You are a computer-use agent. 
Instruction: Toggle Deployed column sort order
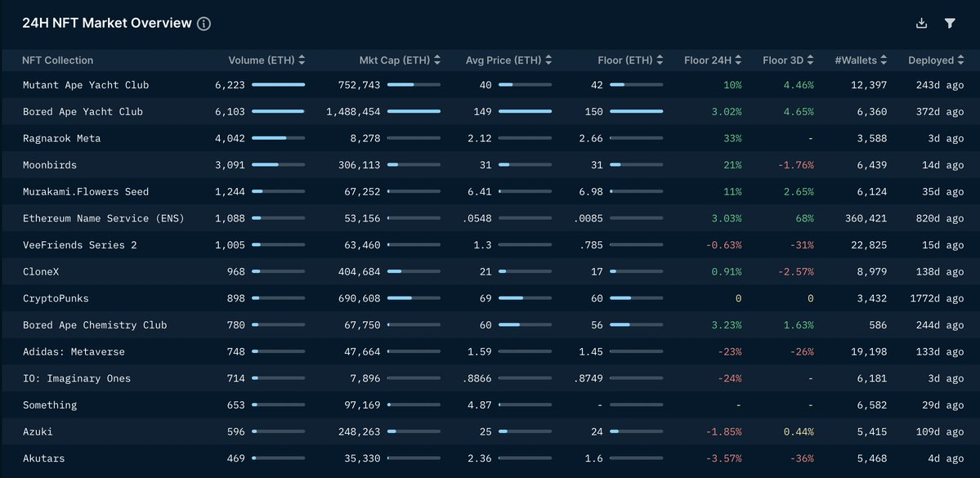(x=961, y=60)
